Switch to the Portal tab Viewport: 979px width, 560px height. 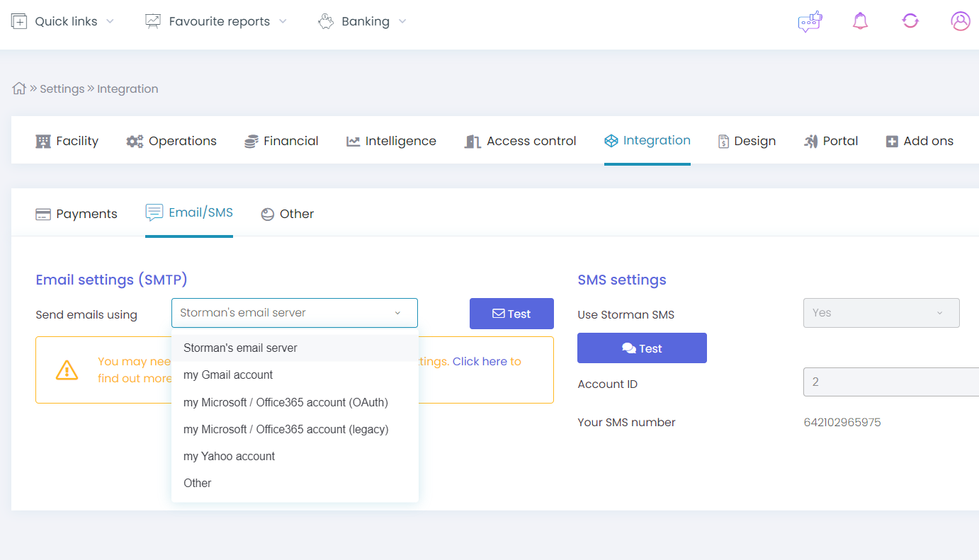831,141
